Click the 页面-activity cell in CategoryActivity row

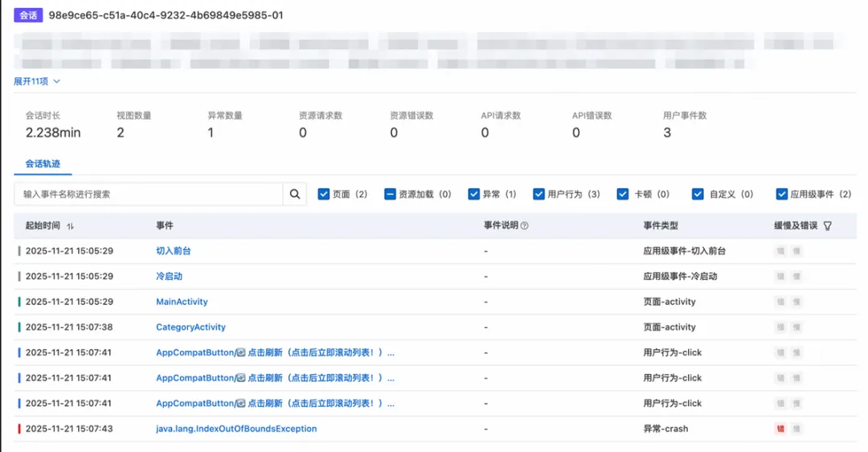669,327
